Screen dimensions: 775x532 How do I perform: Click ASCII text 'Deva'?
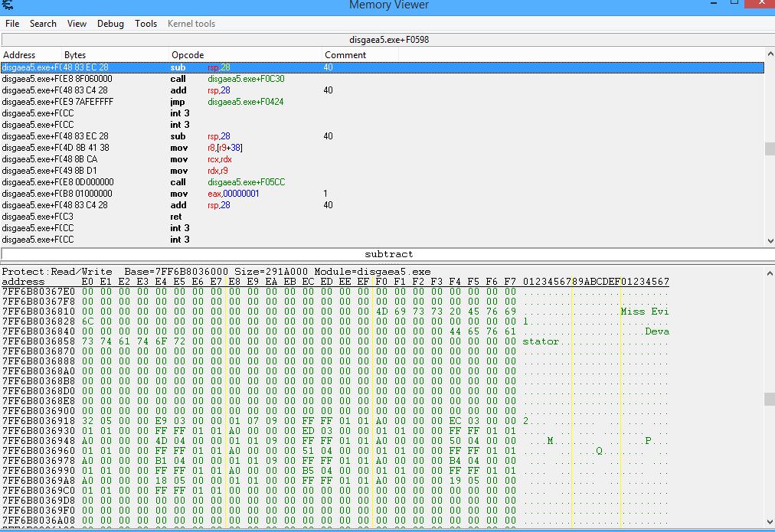pos(657,331)
